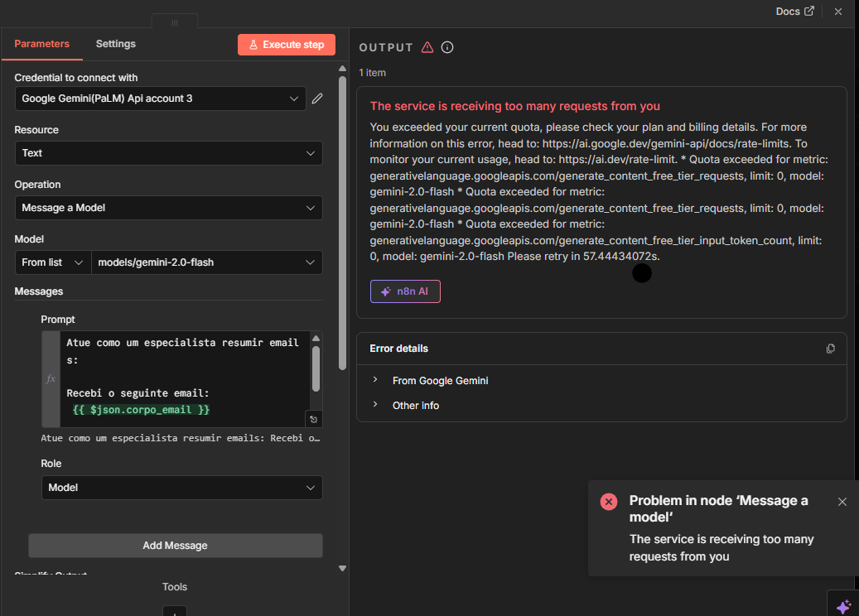Open the Resource Text dropdown
The image size is (859, 616).
169,153
